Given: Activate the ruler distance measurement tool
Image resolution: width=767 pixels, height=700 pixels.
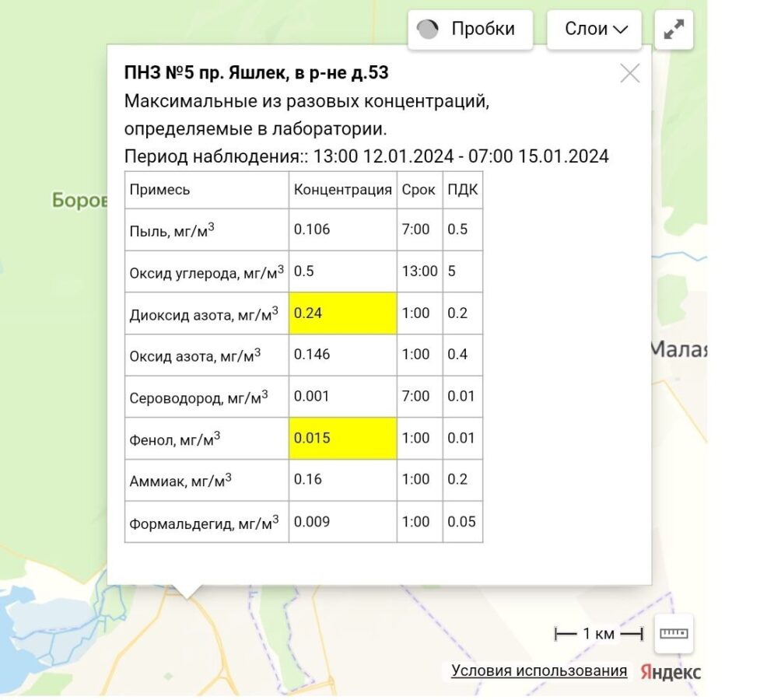Looking at the screenshot, I should tap(674, 633).
